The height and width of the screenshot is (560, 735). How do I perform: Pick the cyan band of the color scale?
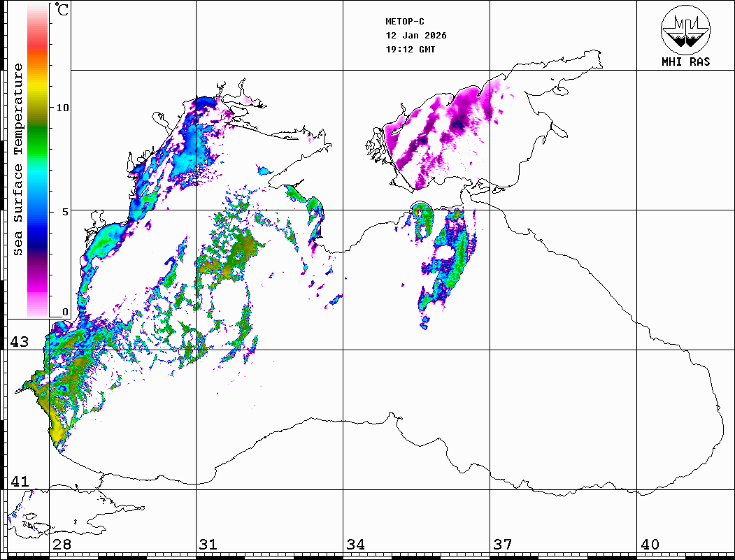(38, 178)
